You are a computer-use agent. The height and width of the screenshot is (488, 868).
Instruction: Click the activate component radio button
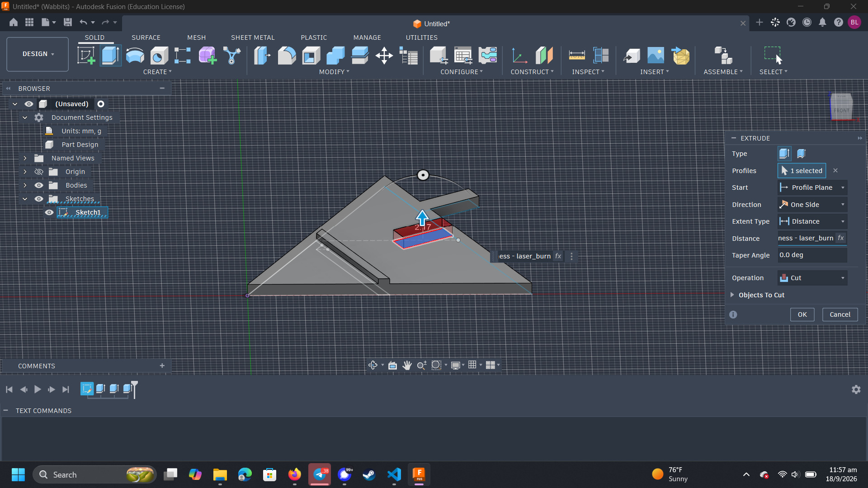101,104
